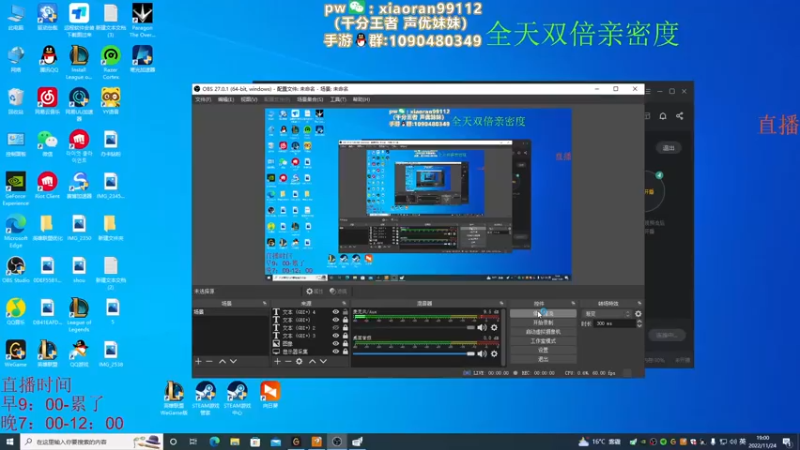Open microphone audio settings gear
This screenshot has width=800, height=450.
click(494, 328)
